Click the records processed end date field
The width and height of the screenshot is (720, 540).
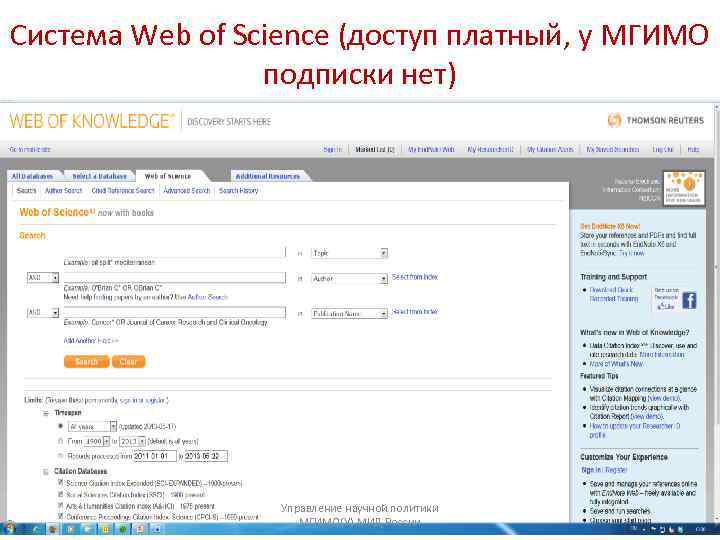(206, 456)
